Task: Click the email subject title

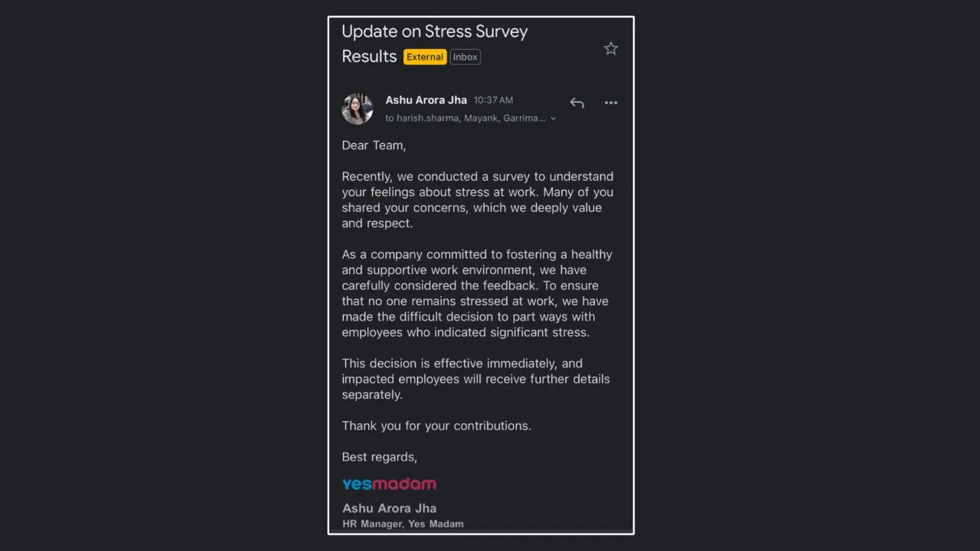Action: [x=434, y=44]
